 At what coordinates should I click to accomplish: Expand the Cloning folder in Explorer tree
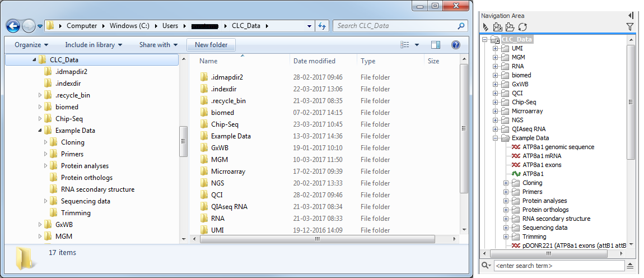45,142
